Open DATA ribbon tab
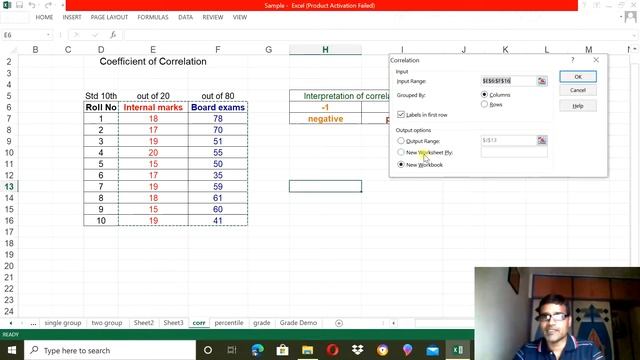This screenshot has height=360, width=640. coord(185,17)
